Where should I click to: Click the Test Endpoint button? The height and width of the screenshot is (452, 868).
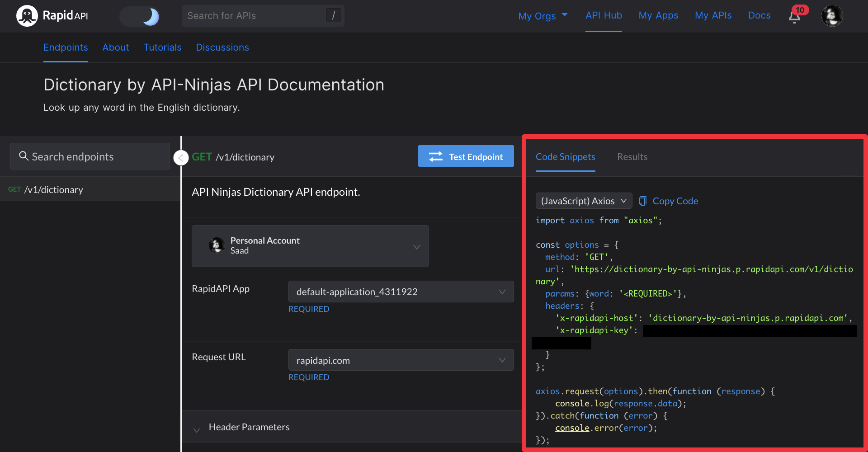coord(466,156)
